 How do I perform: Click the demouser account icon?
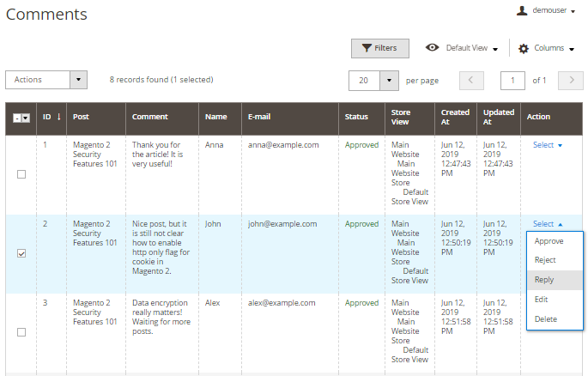tap(521, 11)
